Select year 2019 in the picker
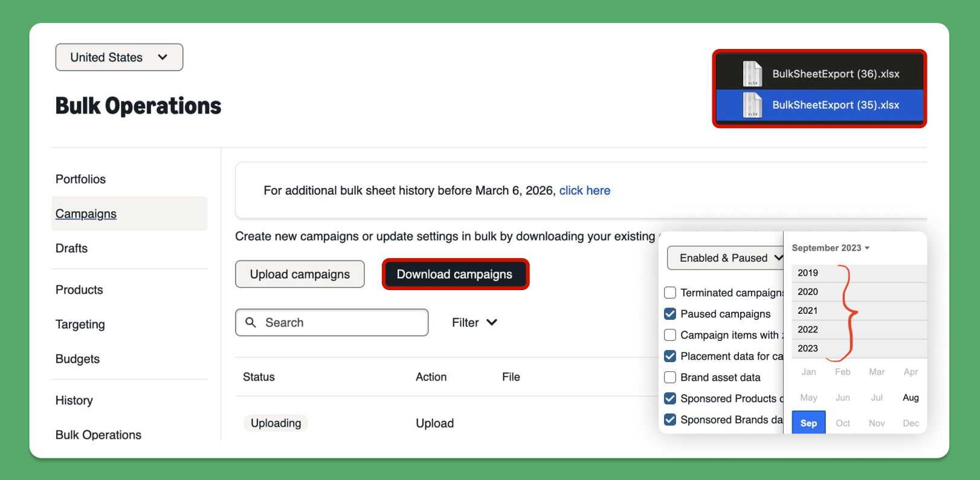980x480 pixels. pos(859,273)
